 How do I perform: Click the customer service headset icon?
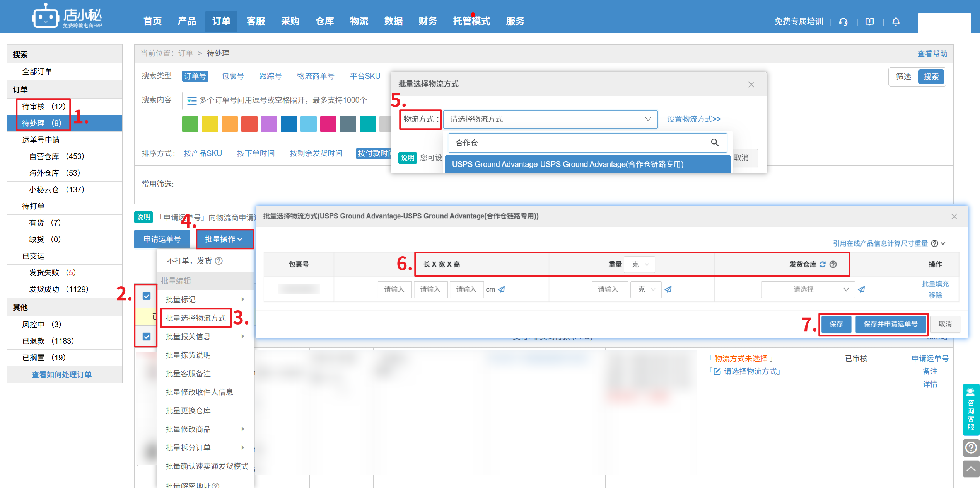point(843,22)
